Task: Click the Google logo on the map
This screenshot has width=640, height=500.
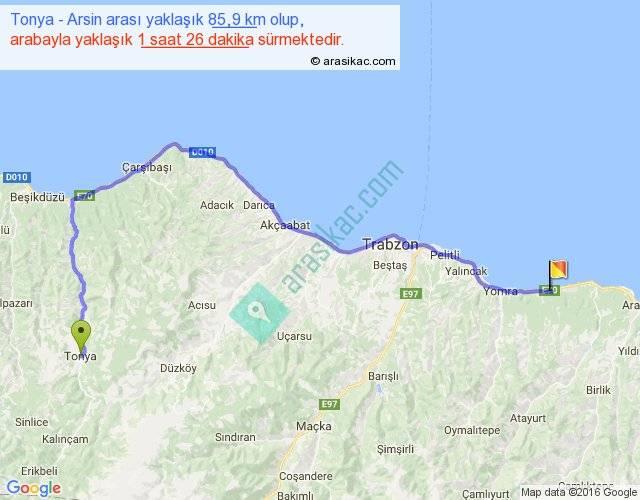Action: click(32, 488)
